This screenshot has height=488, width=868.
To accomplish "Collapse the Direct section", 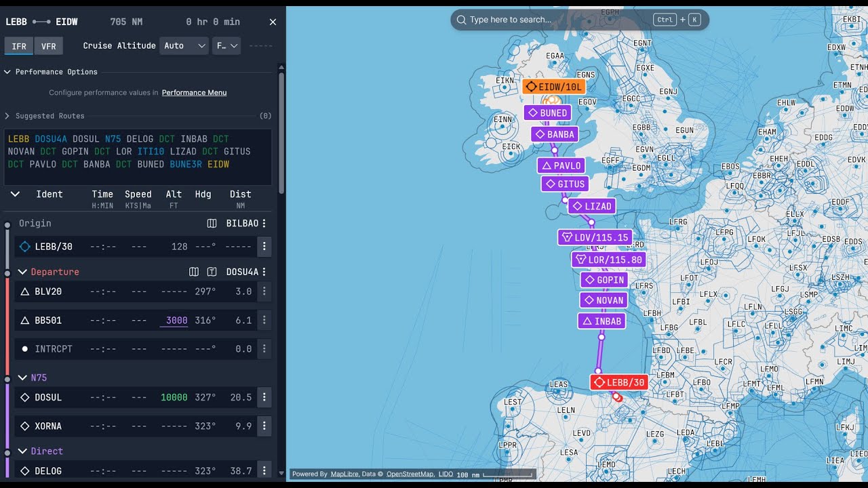I will (x=22, y=451).
